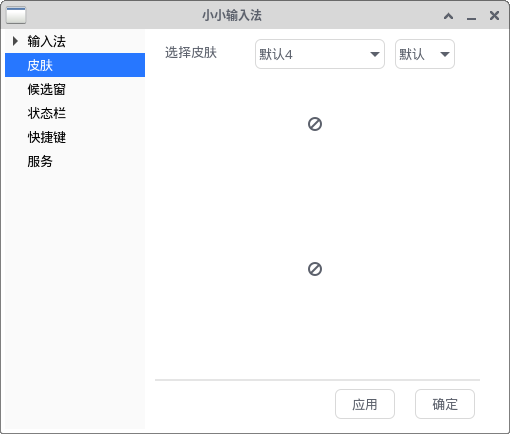Open the 候选窗 settings page
Viewport: 510px width, 434px height.
click(x=46, y=89)
